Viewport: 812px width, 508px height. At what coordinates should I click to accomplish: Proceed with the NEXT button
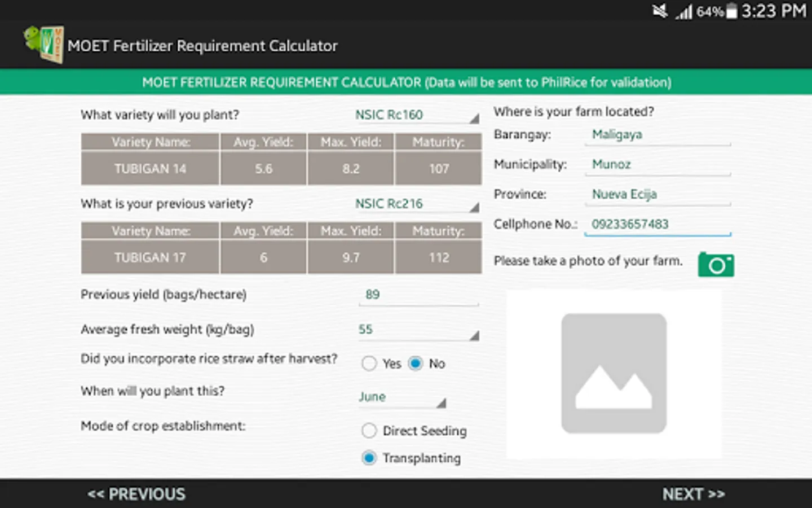click(x=694, y=494)
